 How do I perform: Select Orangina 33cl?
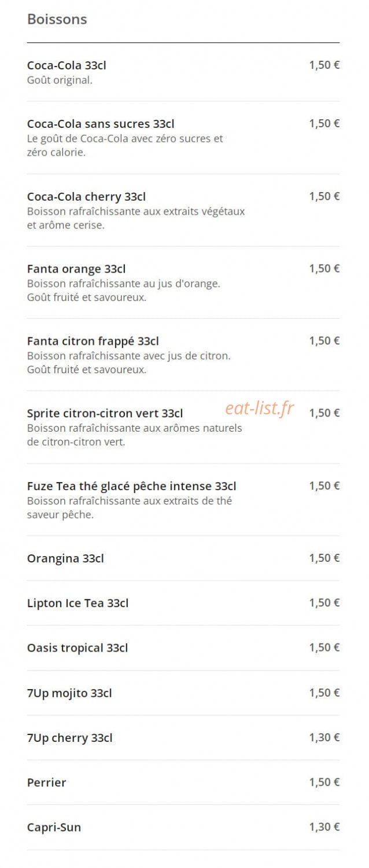[183, 558]
